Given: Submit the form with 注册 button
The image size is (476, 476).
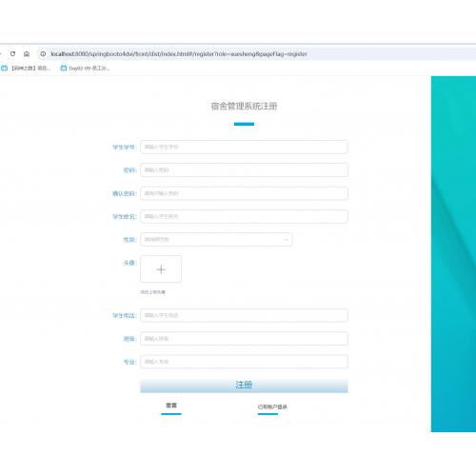Looking at the screenshot, I should point(244,386).
